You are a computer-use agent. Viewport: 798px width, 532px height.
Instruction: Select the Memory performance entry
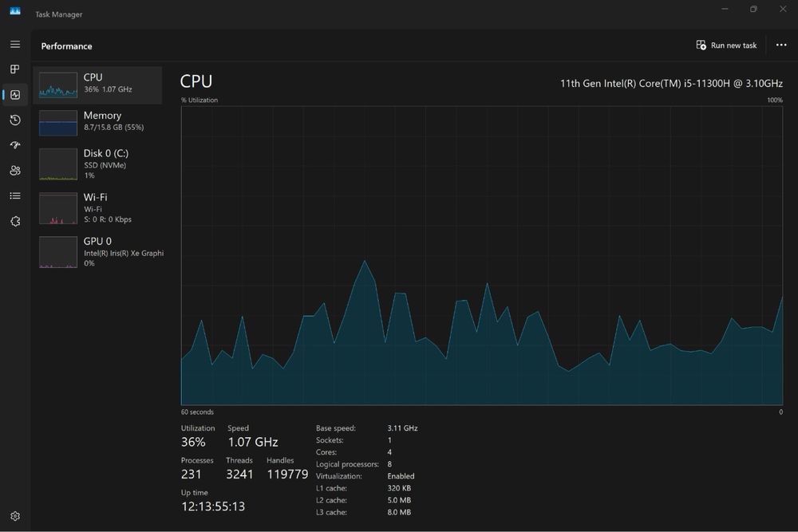[x=97, y=123]
